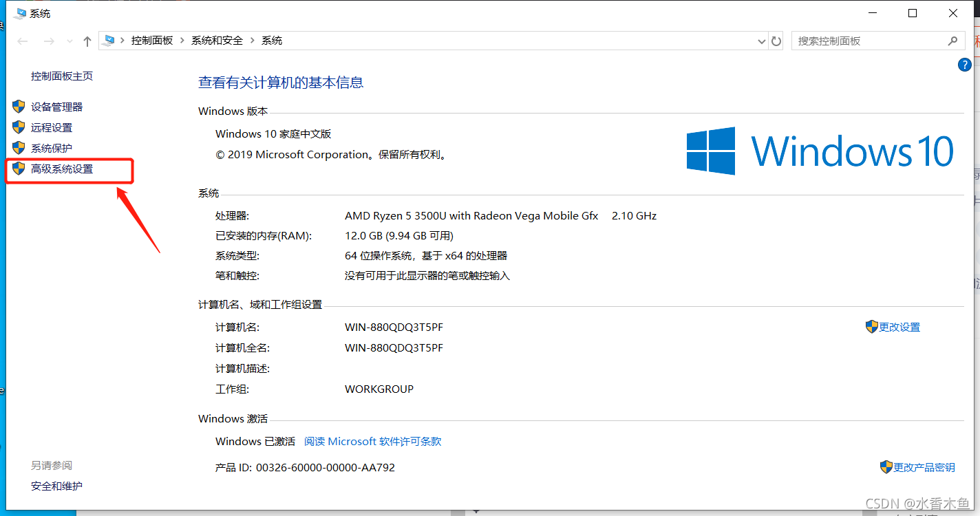Click the pen and touch value text
The width and height of the screenshot is (980, 516).
point(427,276)
